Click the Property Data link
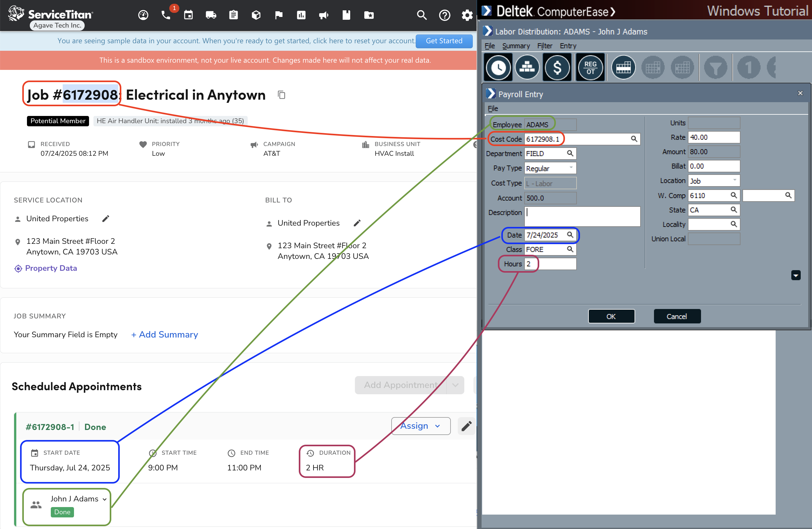The width and height of the screenshot is (812, 529). tap(50, 268)
